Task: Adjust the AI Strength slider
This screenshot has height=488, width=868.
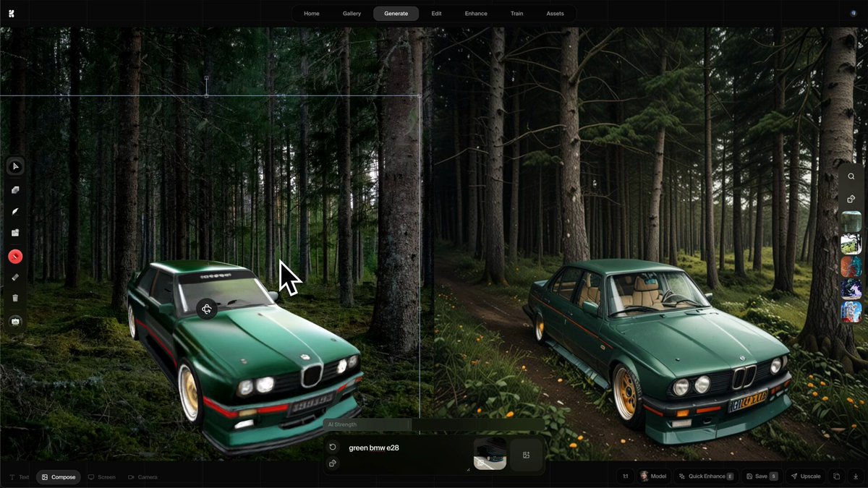Action: click(433, 425)
